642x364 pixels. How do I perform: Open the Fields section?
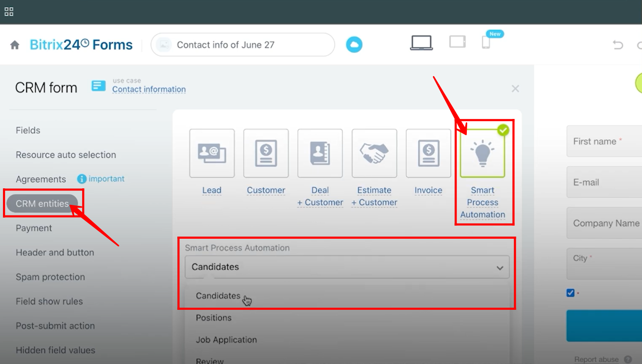[x=28, y=130]
